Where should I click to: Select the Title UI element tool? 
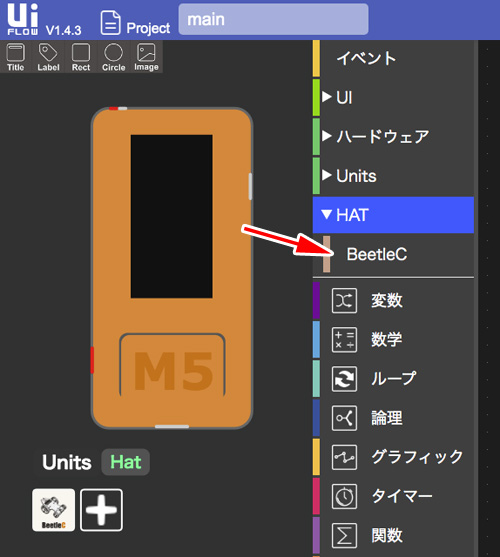click(16, 57)
